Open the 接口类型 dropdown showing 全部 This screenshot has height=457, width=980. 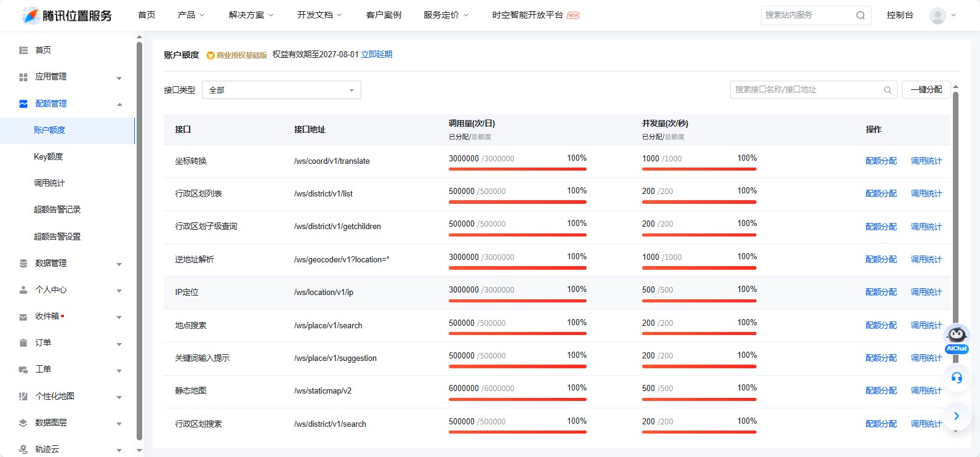[x=281, y=90]
